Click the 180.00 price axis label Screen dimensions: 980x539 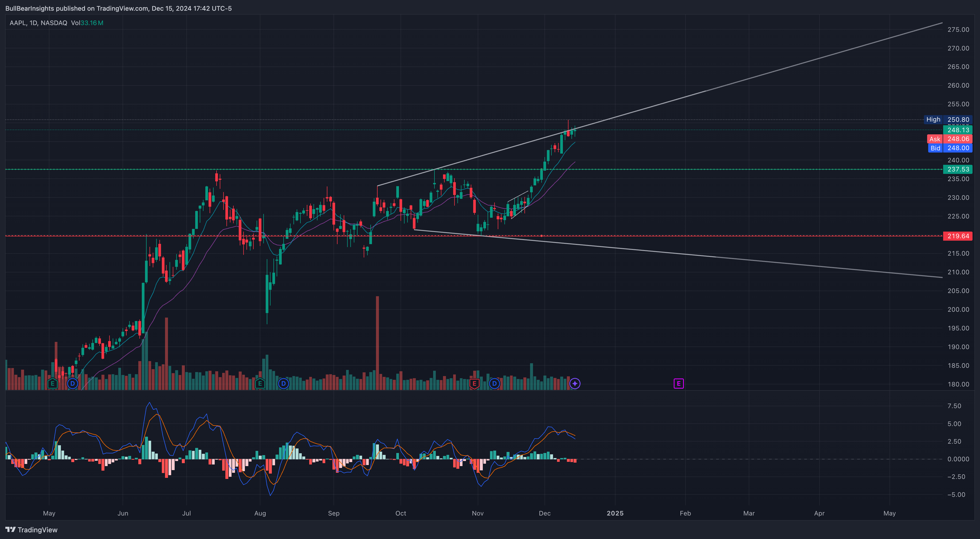958,384
